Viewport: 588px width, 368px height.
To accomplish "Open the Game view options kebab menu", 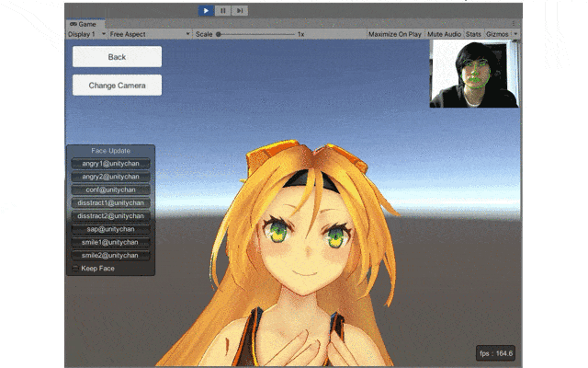I will 514,24.
